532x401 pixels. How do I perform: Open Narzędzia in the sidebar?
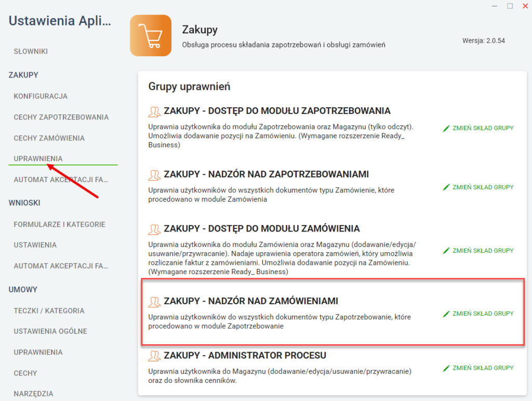(33, 394)
